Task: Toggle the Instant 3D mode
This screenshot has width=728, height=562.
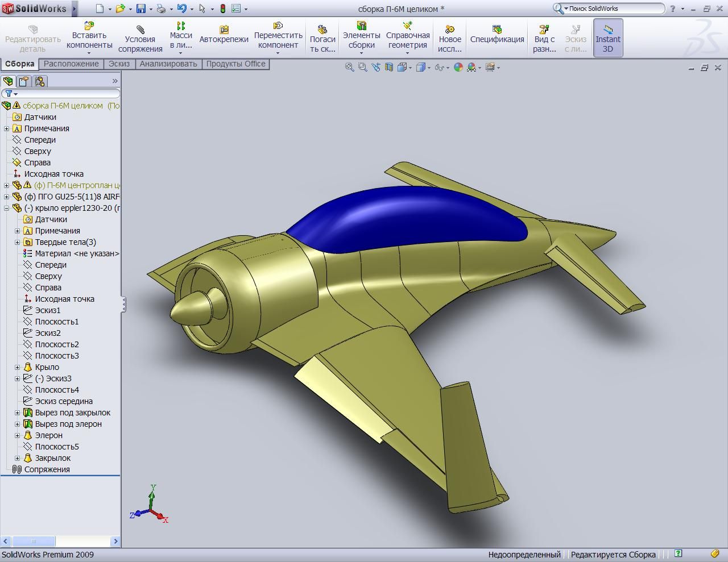Action: coord(607,38)
